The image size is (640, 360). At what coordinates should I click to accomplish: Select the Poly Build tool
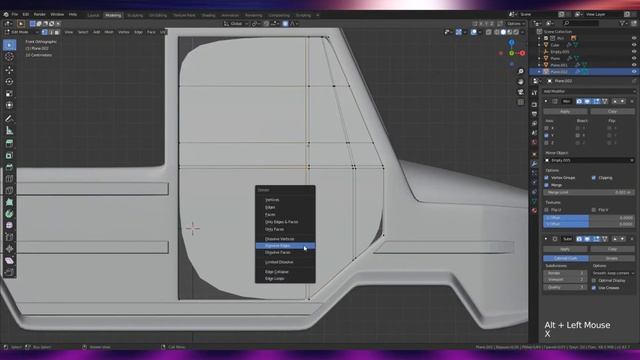coord(9,202)
